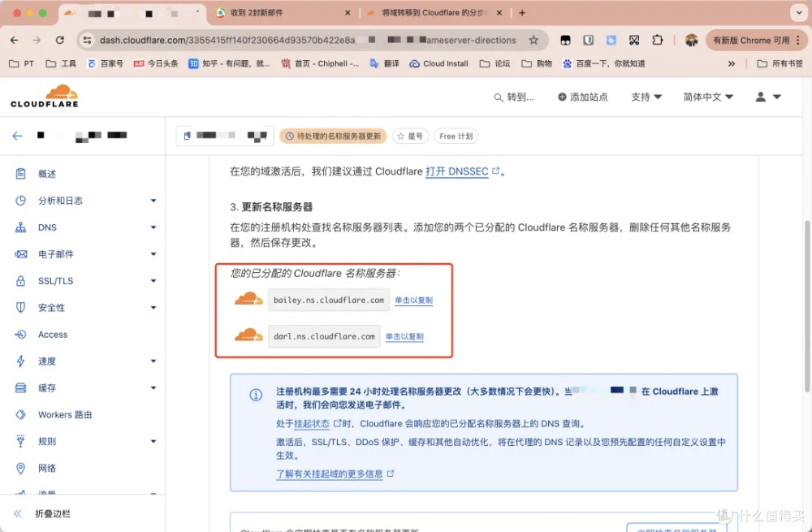Go back using the sidebar arrow icon
This screenshot has height=532, width=812.
coord(18,136)
